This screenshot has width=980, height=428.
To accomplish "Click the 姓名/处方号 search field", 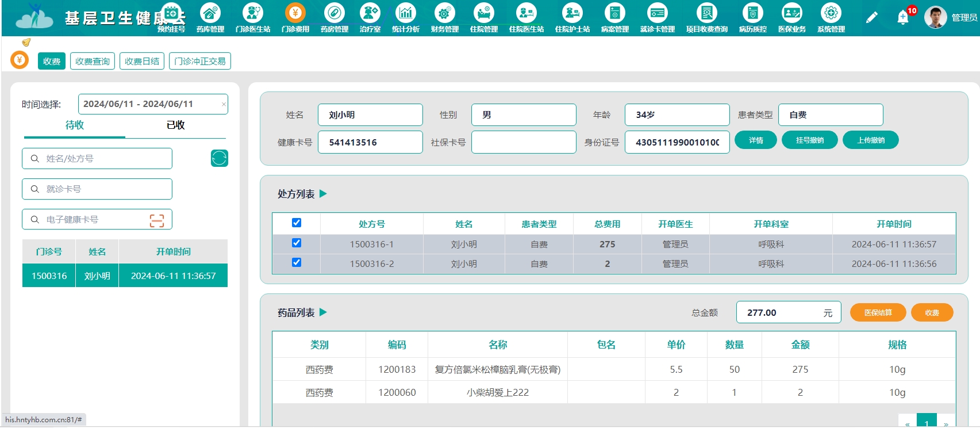I will point(103,159).
